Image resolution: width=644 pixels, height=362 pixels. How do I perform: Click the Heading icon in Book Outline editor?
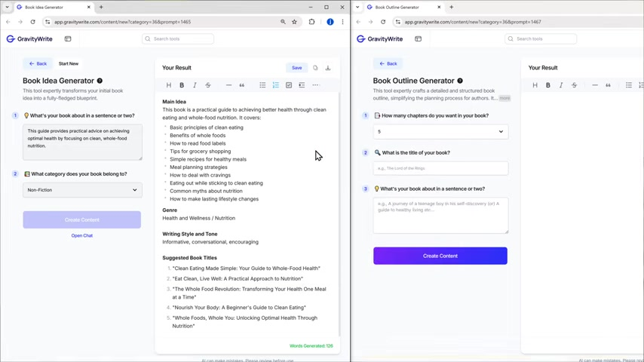tap(535, 85)
